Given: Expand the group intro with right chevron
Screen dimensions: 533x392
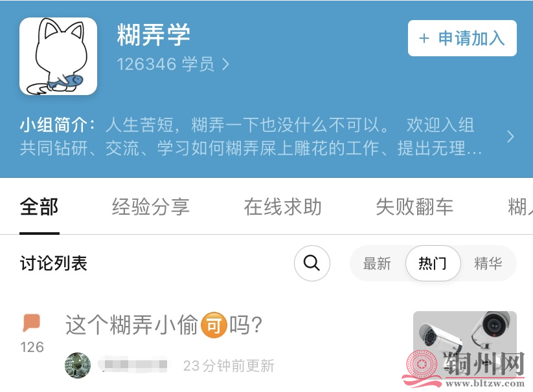Looking at the screenshot, I should pos(510,136).
